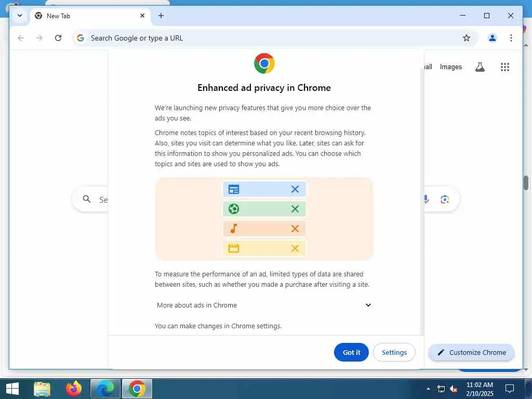Viewport: 532px width, 399px height.
Task: Open the notification center icon
Action: point(510,389)
